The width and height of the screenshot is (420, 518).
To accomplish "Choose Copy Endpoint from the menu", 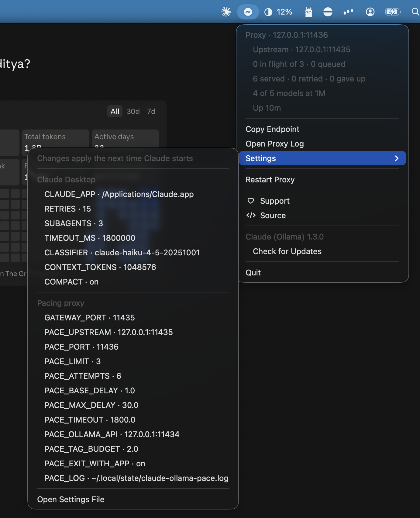I will click(x=322, y=129).
